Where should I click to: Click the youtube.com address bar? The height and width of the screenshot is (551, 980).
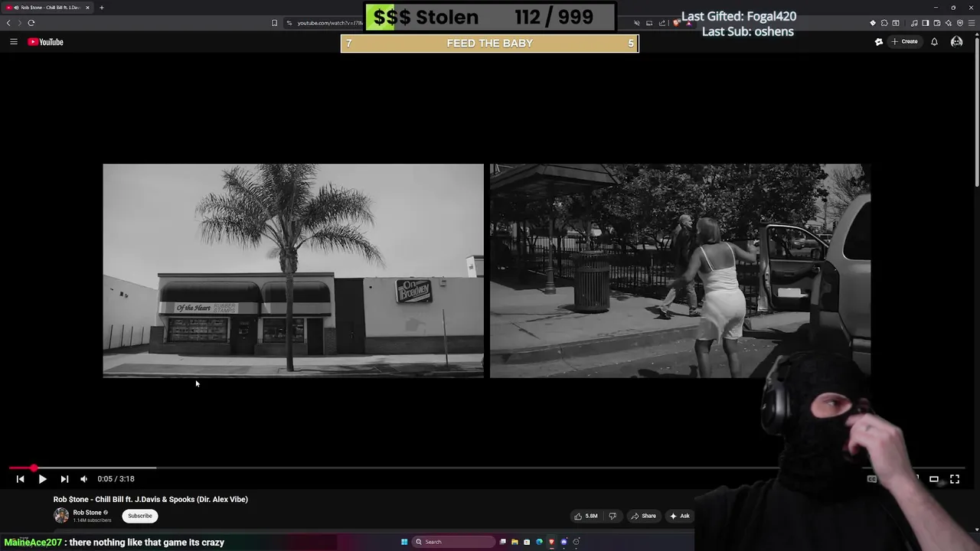click(329, 23)
